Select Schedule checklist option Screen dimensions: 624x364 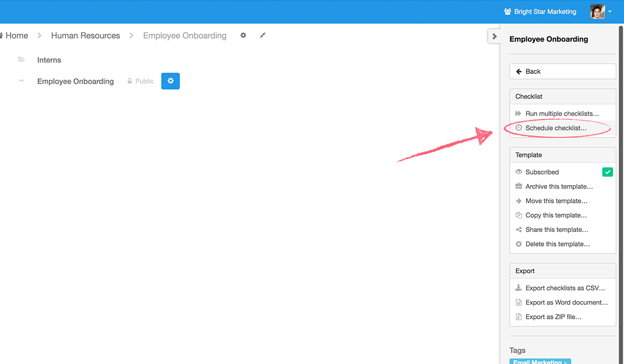pyautogui.click(x=563, y=128)
